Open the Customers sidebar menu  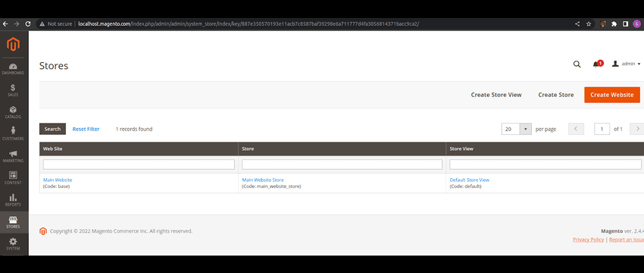[13, 134]
